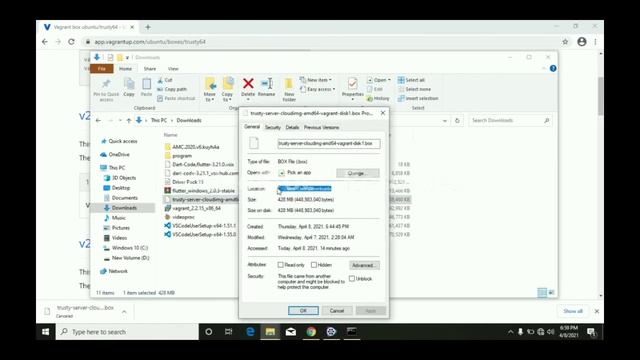The image size is (640, 360).
Task: Click the Cut command in ribbon
Action: (165, 80)
